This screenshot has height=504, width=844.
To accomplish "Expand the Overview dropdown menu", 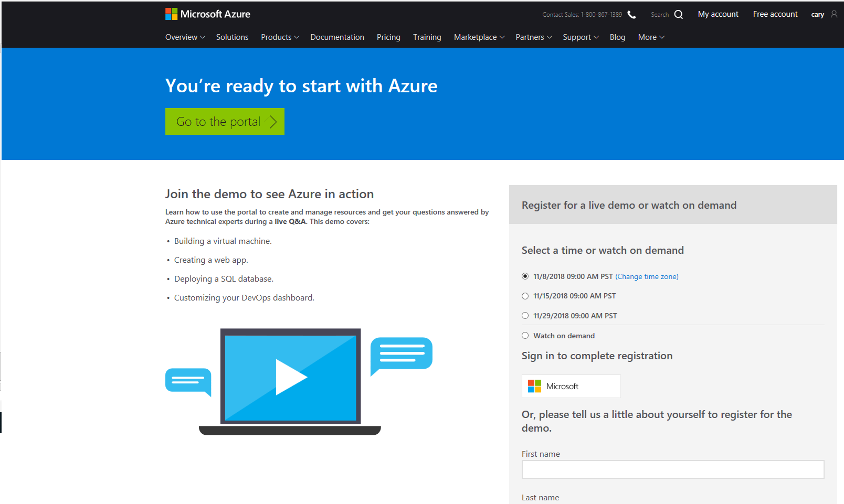I will [185, 37].
